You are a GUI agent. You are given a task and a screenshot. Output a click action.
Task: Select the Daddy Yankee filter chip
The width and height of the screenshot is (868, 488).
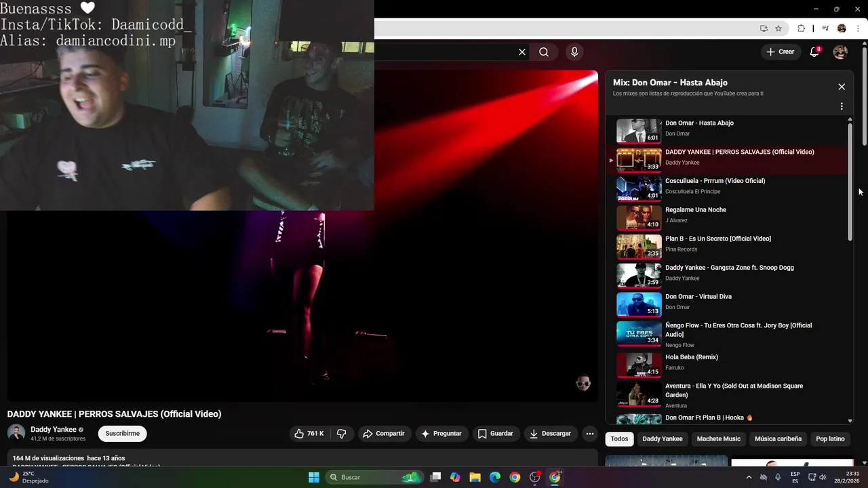pyautogui.click(x=663, y=439)
